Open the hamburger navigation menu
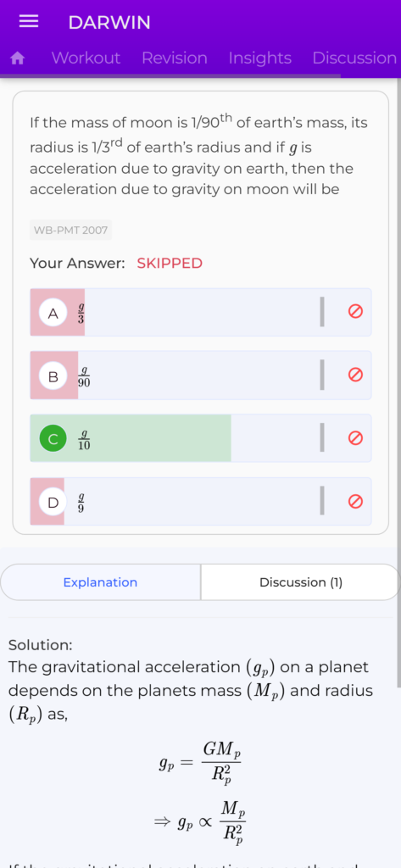401x868 pixels. pos(29,22)
